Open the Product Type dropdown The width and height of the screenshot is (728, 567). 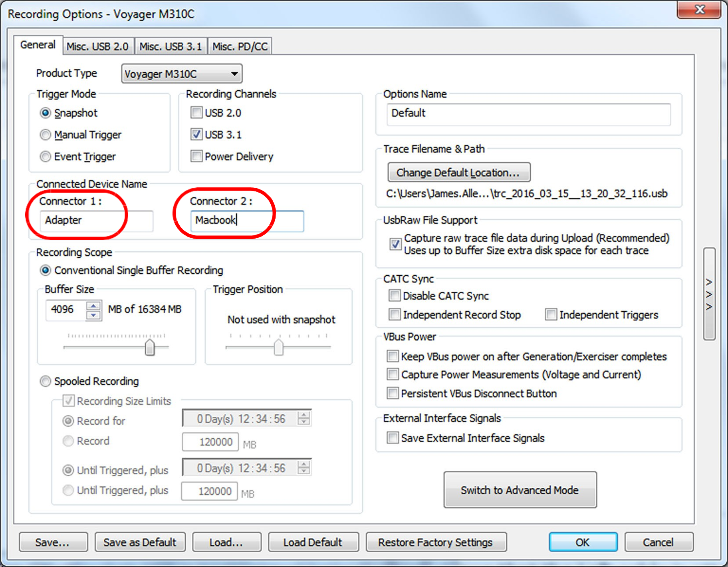pos(182,74)
